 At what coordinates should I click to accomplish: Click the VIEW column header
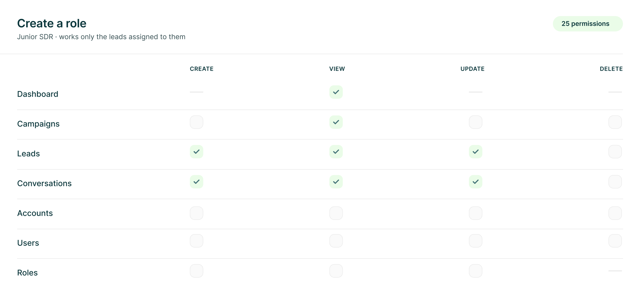[337, 69]
